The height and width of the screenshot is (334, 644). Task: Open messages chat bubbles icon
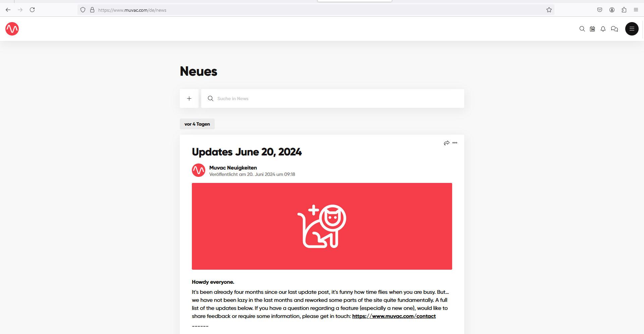click(614, 29)
